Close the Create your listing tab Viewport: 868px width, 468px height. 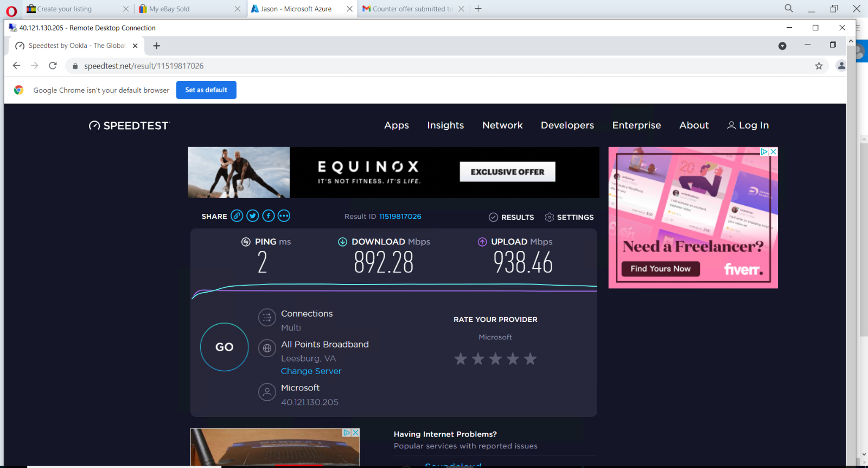(x=126, y=9)
